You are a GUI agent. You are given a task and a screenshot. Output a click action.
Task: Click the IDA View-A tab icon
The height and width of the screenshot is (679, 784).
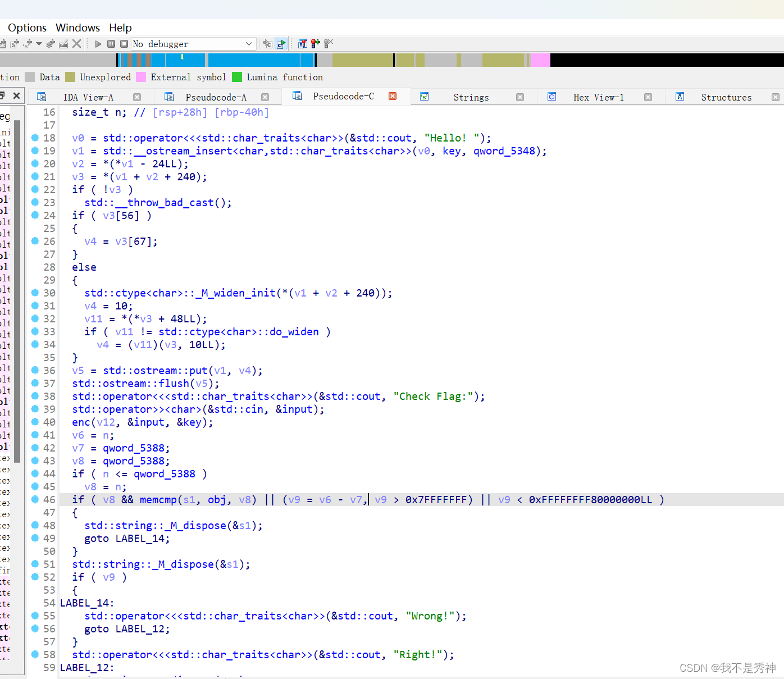tap(42, 97)
